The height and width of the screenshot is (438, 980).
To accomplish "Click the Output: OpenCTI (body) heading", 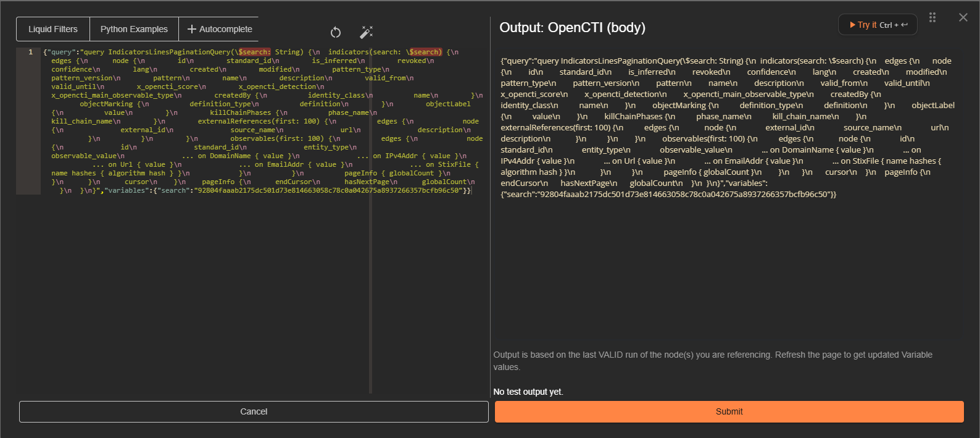I will (572, 28).
